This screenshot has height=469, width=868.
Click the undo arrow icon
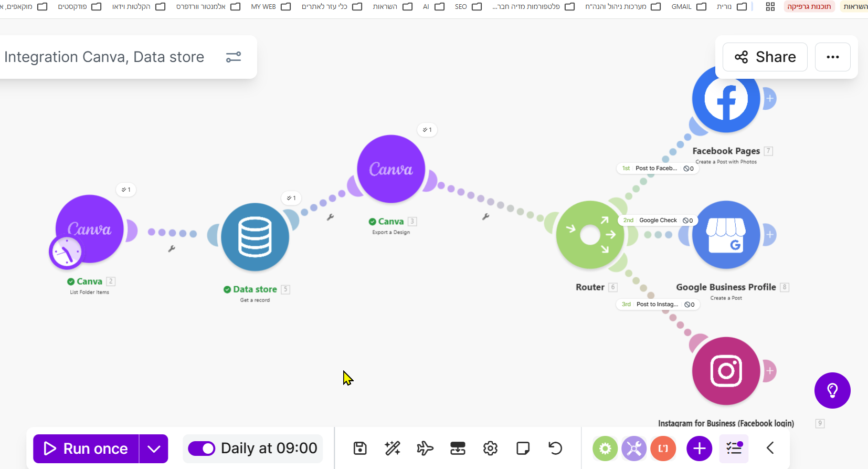click(555, 448)
